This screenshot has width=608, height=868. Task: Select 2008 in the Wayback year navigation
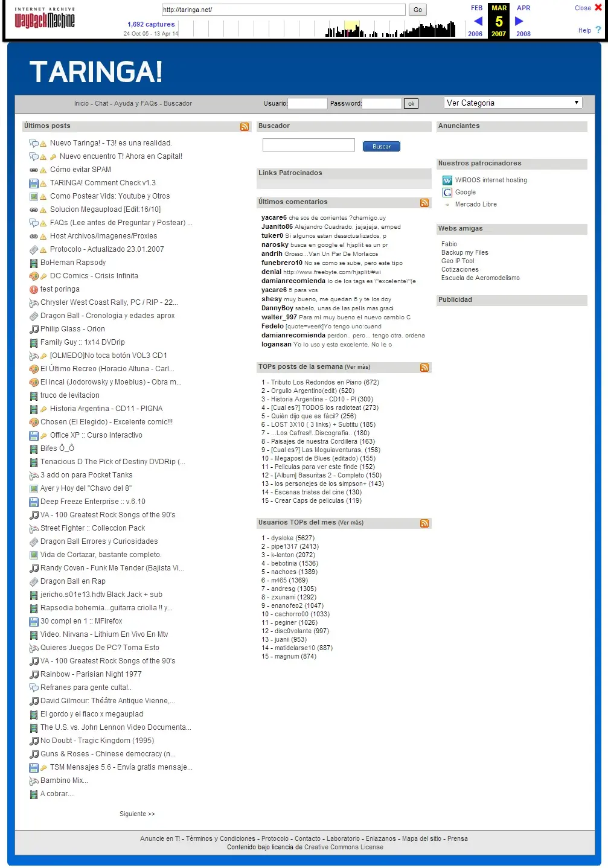523,34
